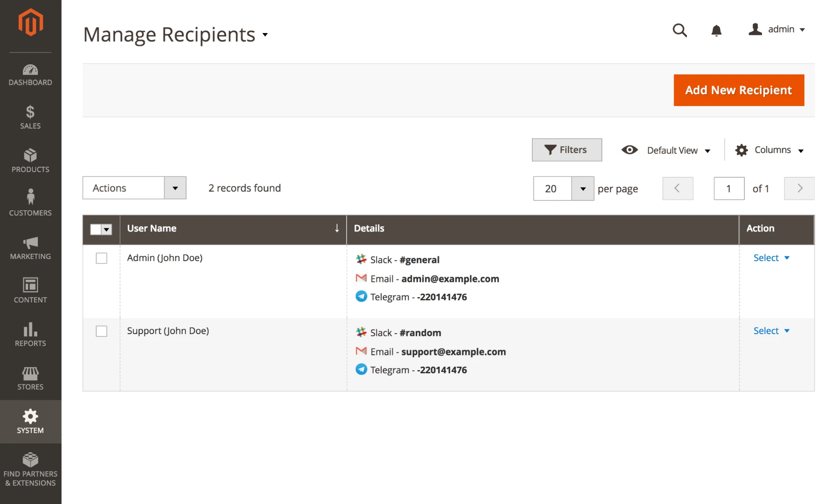Open the Marketing megaphone menu

30,248
